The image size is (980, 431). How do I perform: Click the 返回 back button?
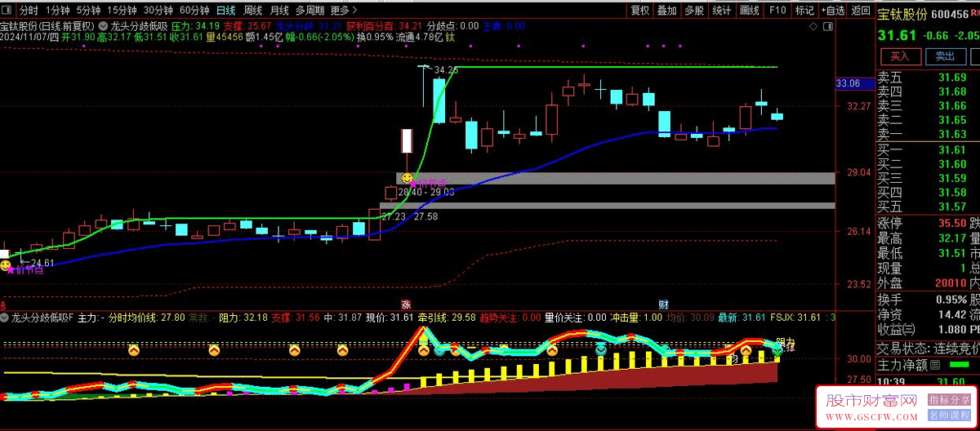861,11
